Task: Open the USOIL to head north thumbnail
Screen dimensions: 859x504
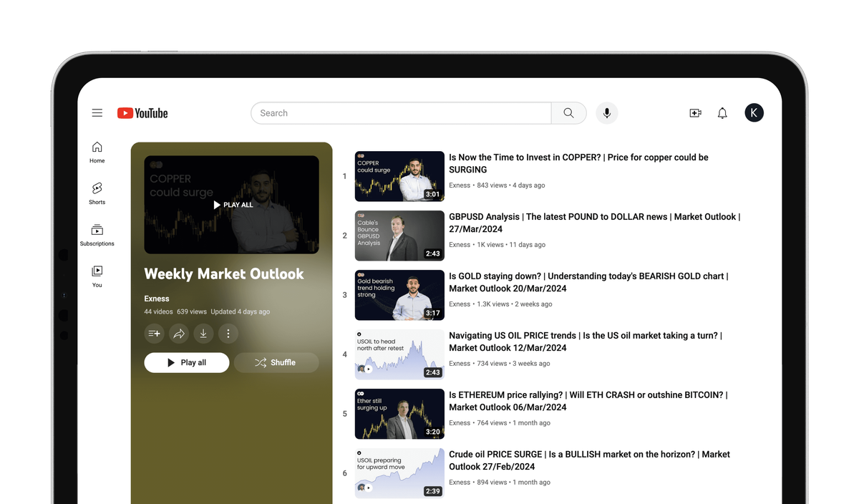Action: (399, 354)
